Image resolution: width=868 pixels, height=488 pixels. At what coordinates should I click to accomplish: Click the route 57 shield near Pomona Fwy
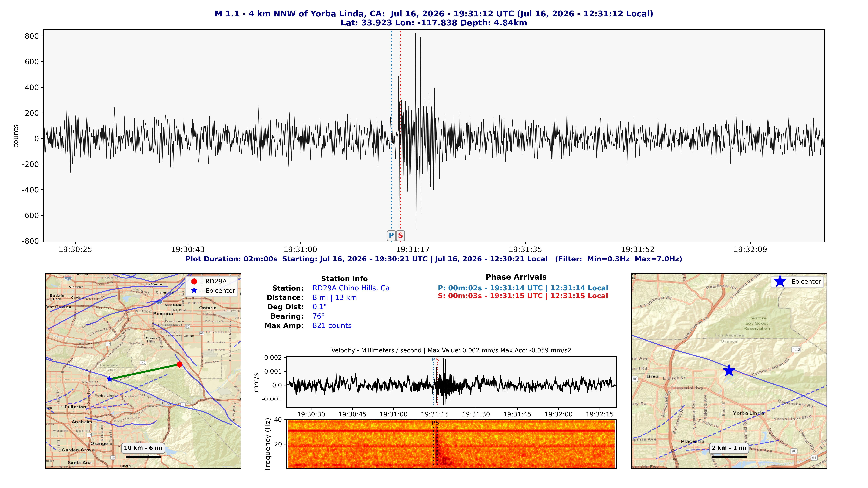click(108, 344)
